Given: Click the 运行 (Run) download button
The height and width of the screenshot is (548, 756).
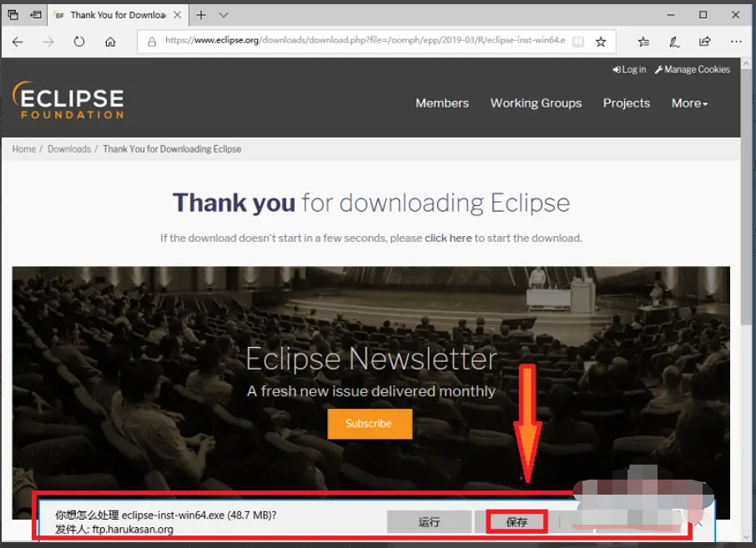Looking at the screenshot, I should coord(429,522).
